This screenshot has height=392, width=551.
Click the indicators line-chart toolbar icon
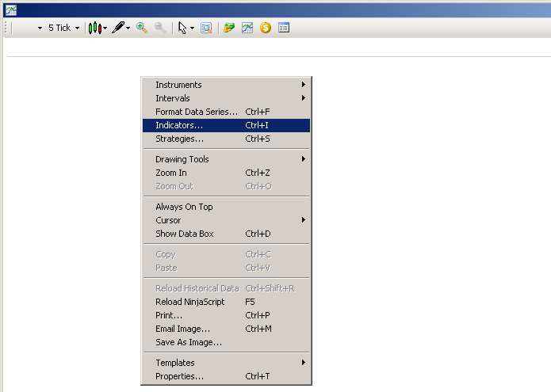click(247, 28)
